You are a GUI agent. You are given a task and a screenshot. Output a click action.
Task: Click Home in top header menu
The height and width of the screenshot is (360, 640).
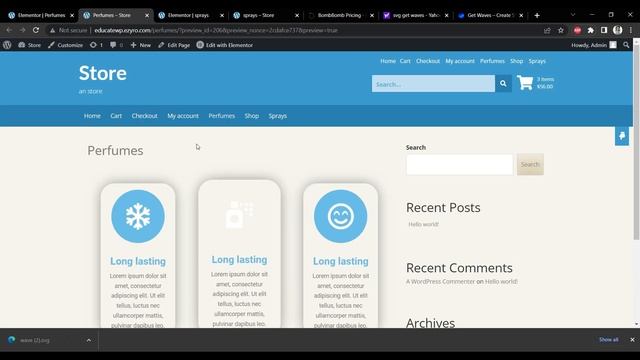(x=388, y=61)
